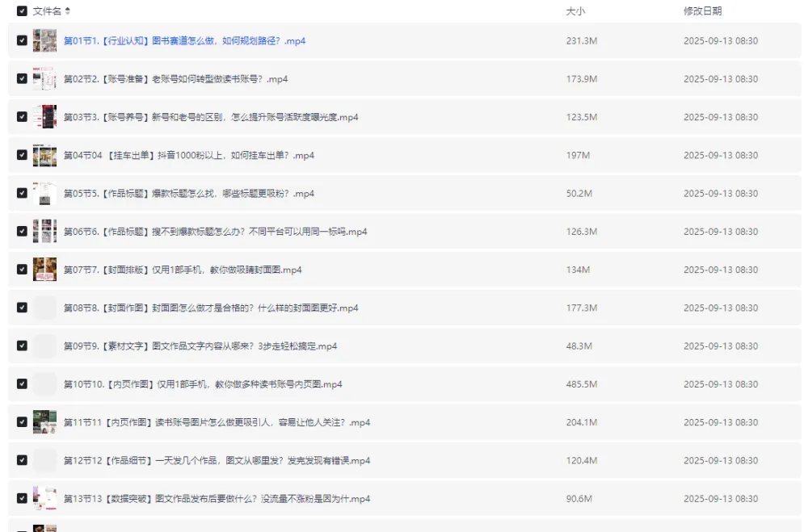Uncheck the checkbox for 第01节 video
The width and height of the screenshot is (808, 532).
coord(23,40)
